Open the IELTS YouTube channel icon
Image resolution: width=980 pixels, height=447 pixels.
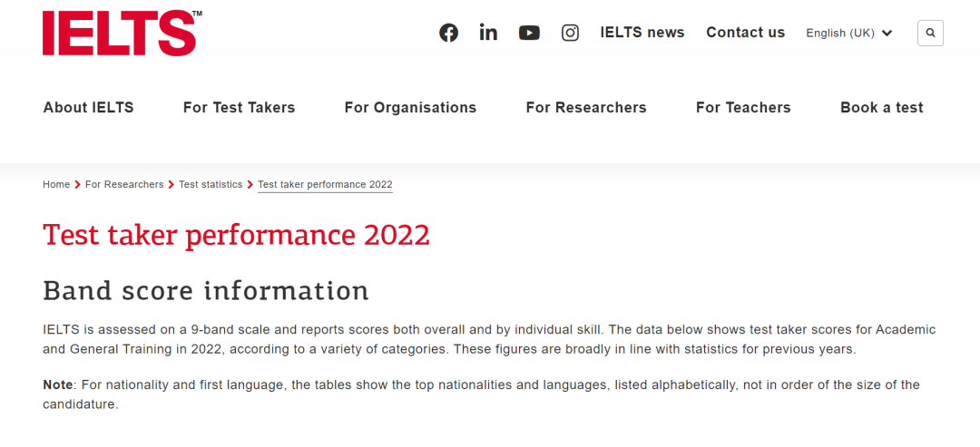click(529, 33)
